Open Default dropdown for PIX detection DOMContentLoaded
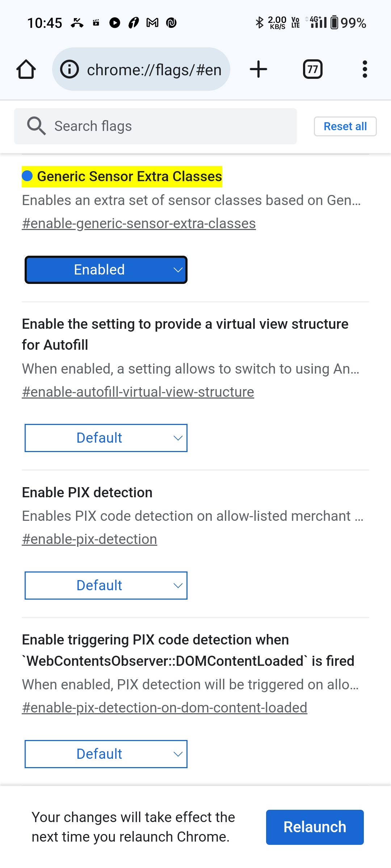The height and width of the screenshot is (868, 391). [x=106, y=754]
